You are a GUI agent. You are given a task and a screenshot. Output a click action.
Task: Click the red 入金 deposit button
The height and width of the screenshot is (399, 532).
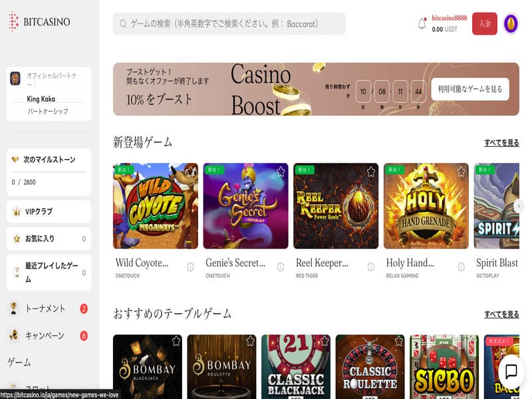[484, 24]
